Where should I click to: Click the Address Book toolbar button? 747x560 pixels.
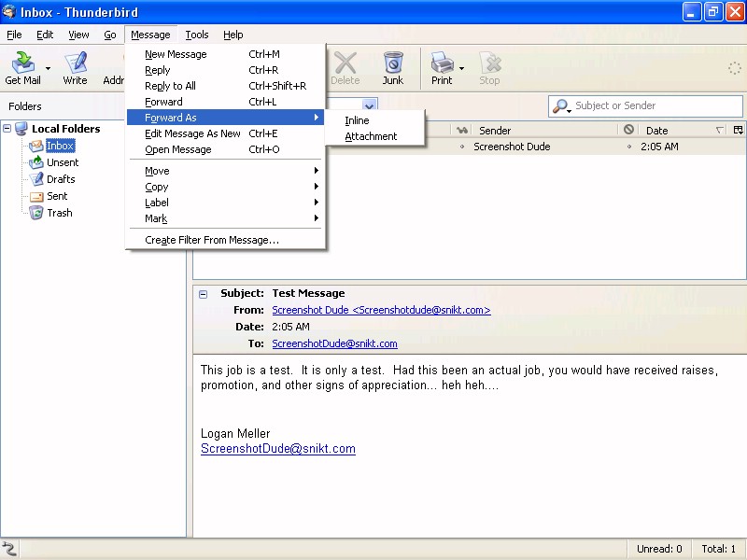(x=113, y=68)
